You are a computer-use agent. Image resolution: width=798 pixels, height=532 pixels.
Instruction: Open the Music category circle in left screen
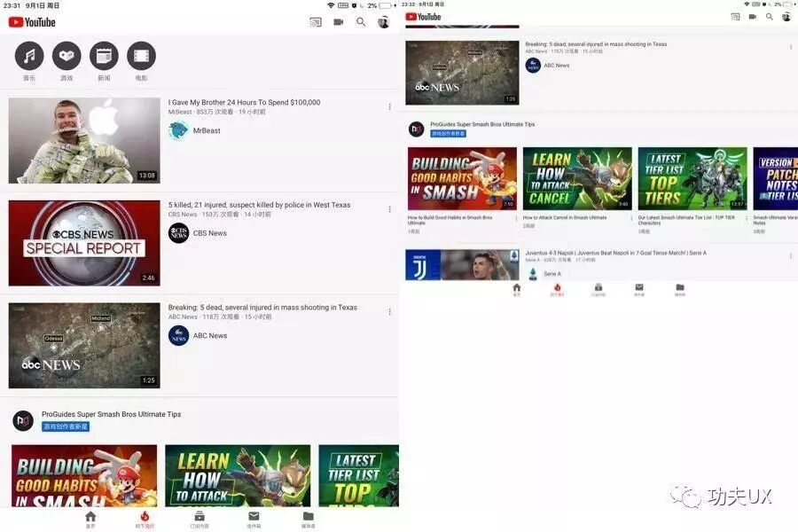tap(29, 56)
